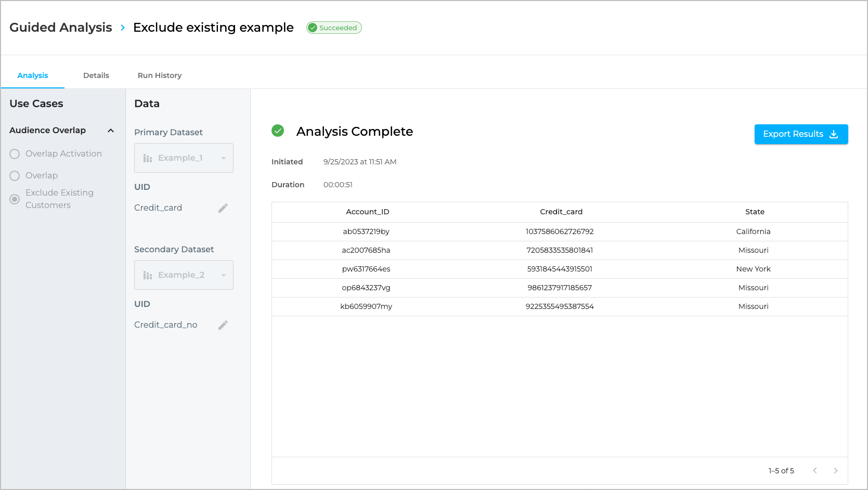Screen dimensions: 868x490
Task: Open the Run History tab
Action: (160, 75)
